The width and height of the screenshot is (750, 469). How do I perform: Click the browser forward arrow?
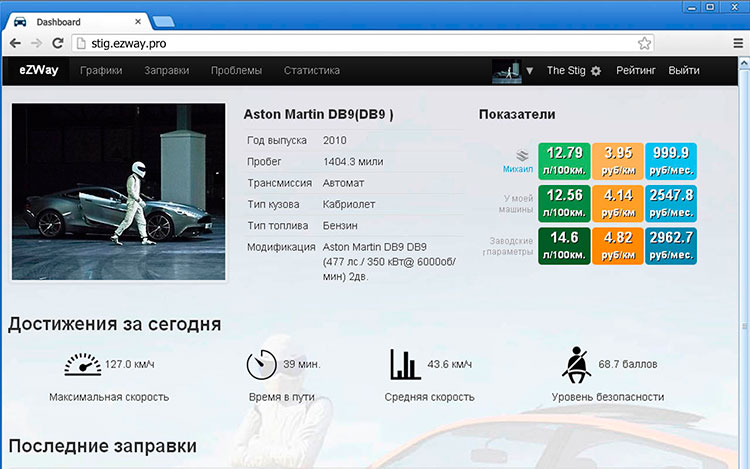36,44
